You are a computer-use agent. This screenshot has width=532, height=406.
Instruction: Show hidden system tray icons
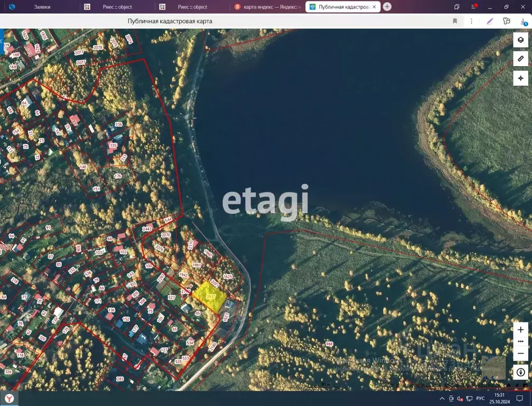point(442,399)
